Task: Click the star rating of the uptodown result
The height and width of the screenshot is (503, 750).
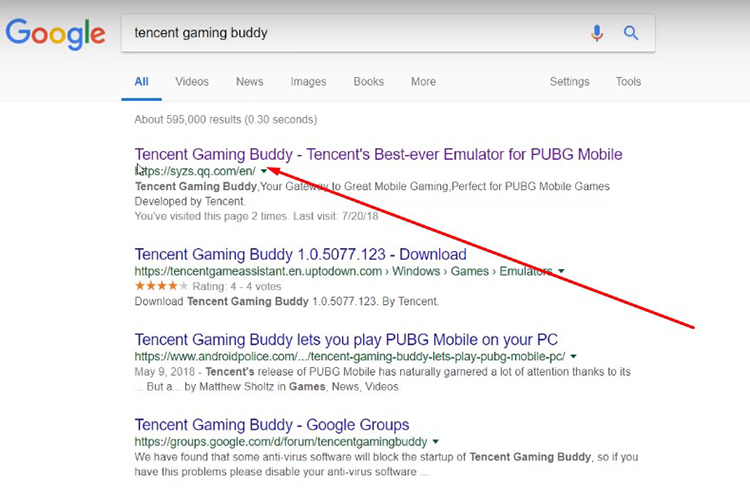Action: click(161, 286)
